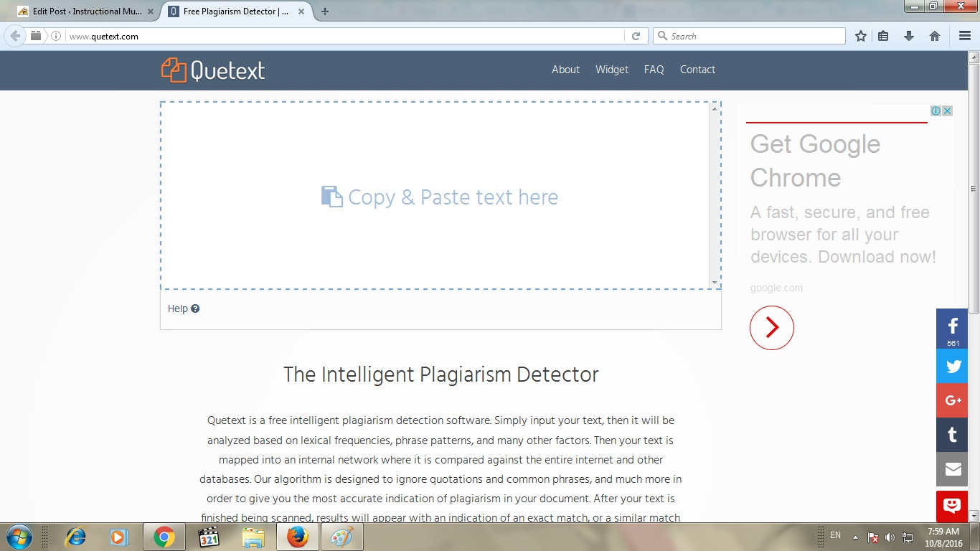The width and height of the screenshot is (980, 551).
Task: Open the FAQ page
Action: pyautogui.click(x=654, y=70)
